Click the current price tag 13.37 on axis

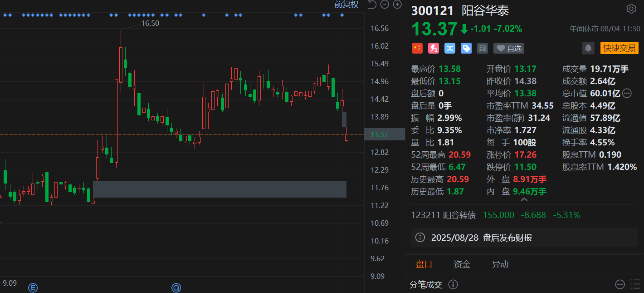coord(385,134)
